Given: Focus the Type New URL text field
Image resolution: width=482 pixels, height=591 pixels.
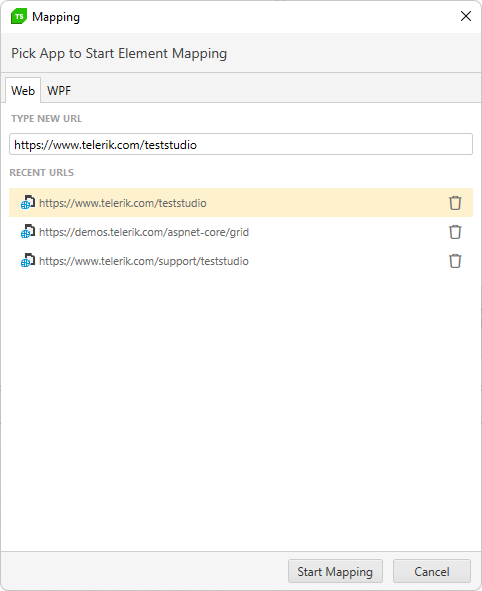Looking at the screenshot, I should (241, 144).
